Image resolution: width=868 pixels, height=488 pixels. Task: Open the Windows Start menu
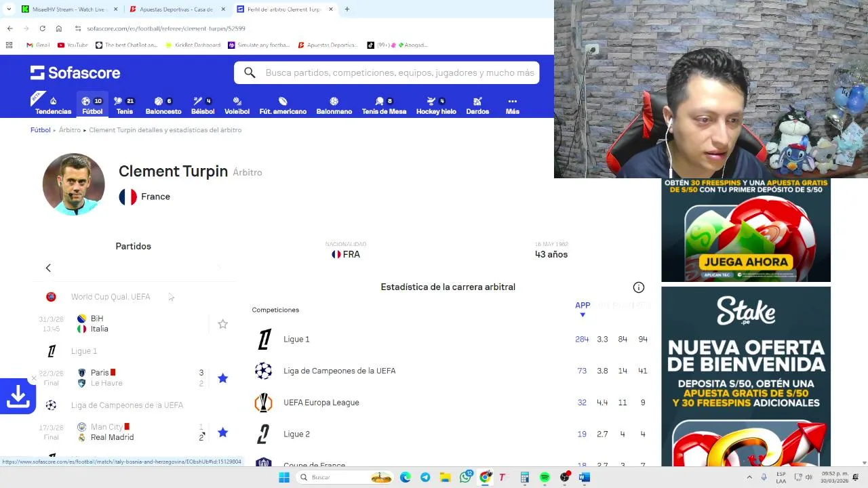(x=284, y=477)
